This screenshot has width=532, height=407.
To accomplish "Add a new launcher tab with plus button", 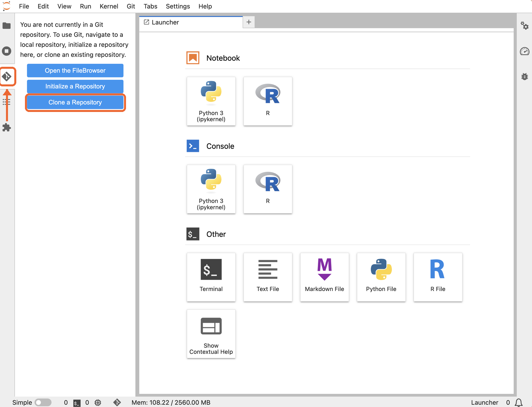I will pos(249,22).
